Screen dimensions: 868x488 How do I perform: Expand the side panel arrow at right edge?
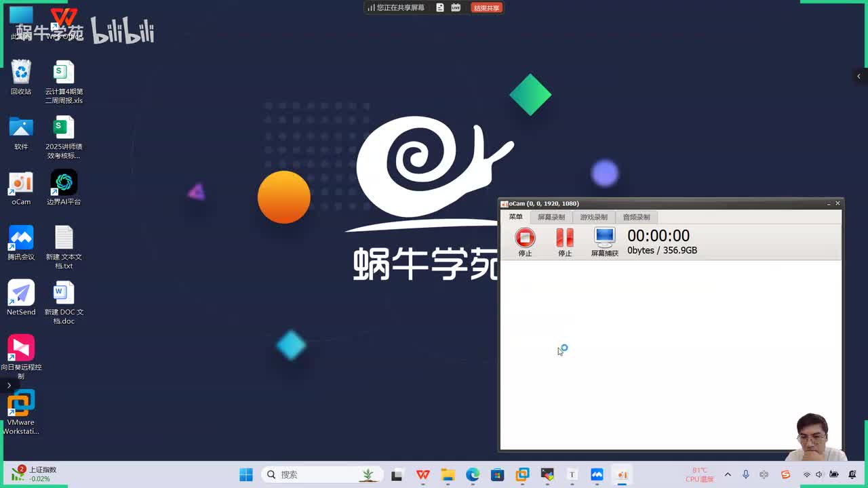tap(859, 76)
